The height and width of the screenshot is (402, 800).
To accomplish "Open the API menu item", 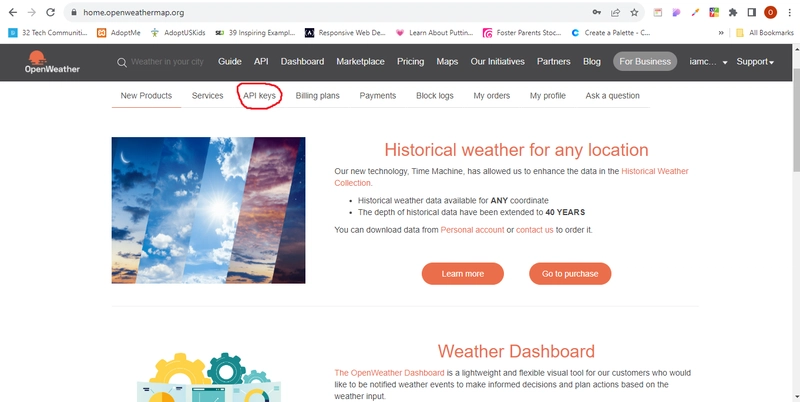I will 261,62.
